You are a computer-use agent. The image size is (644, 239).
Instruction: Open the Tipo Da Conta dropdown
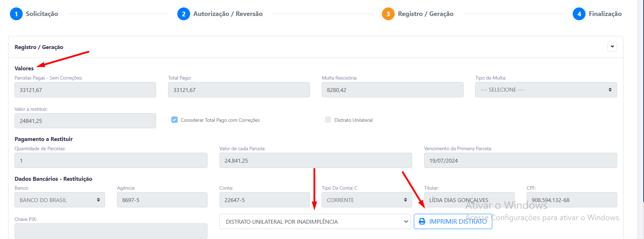click(367, 200)
